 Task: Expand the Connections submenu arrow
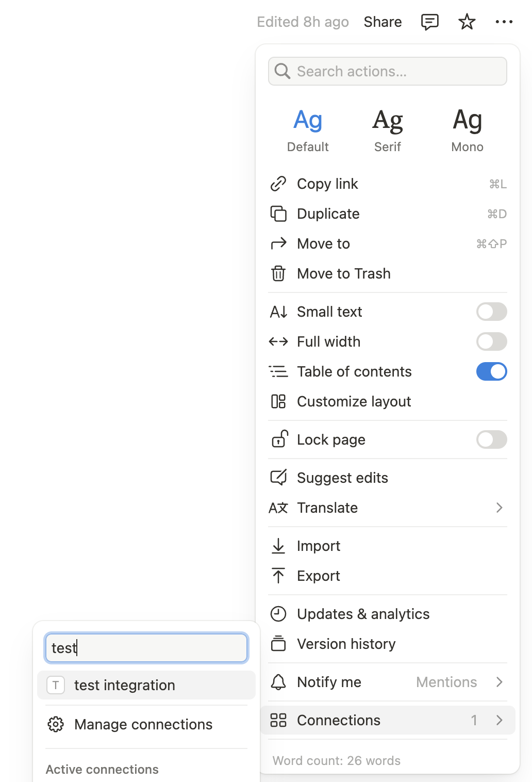click(x=499, y=720)
